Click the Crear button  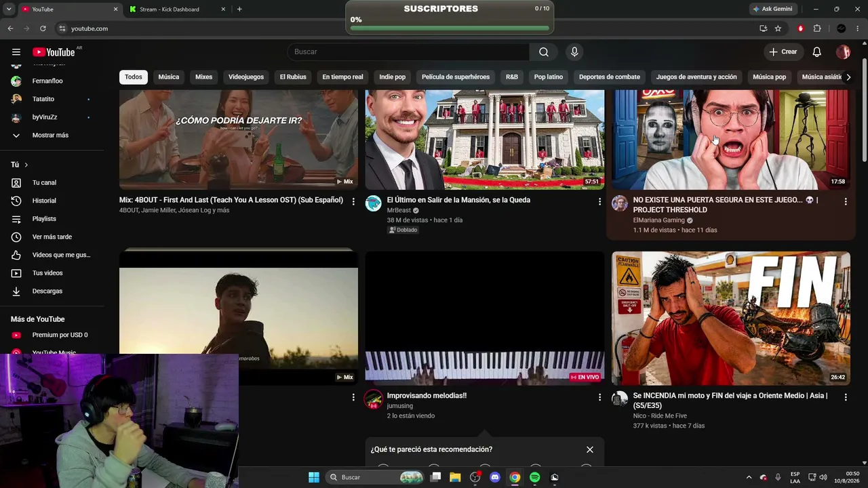point(783,52)
